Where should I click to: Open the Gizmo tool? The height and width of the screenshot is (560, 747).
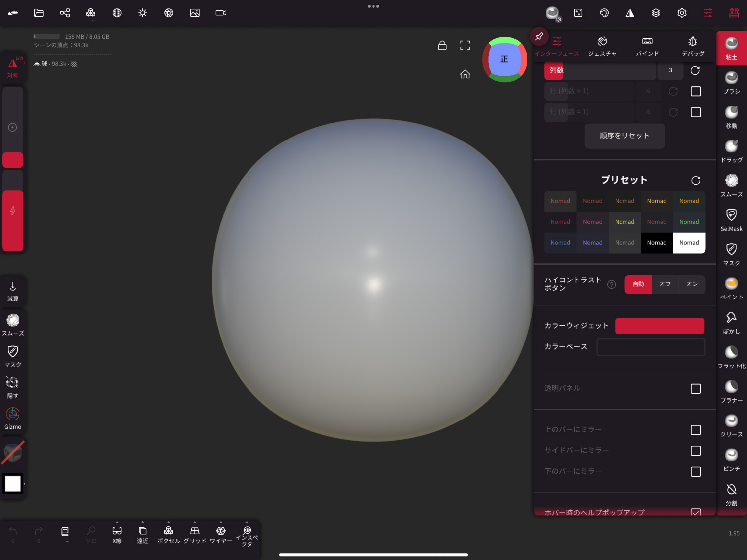coord(13,419)
